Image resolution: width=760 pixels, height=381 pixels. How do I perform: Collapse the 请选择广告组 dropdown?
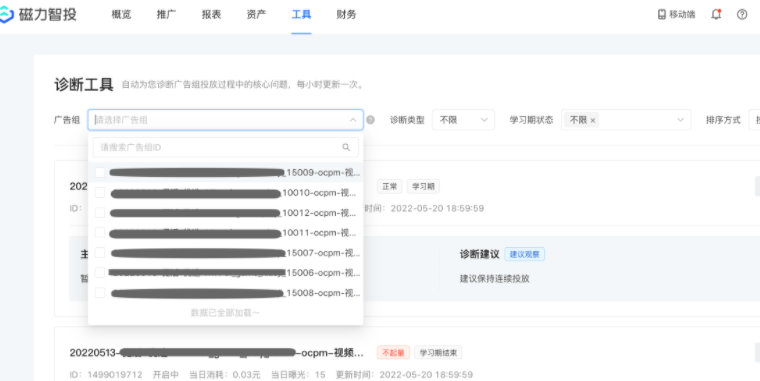coord(353,120)
